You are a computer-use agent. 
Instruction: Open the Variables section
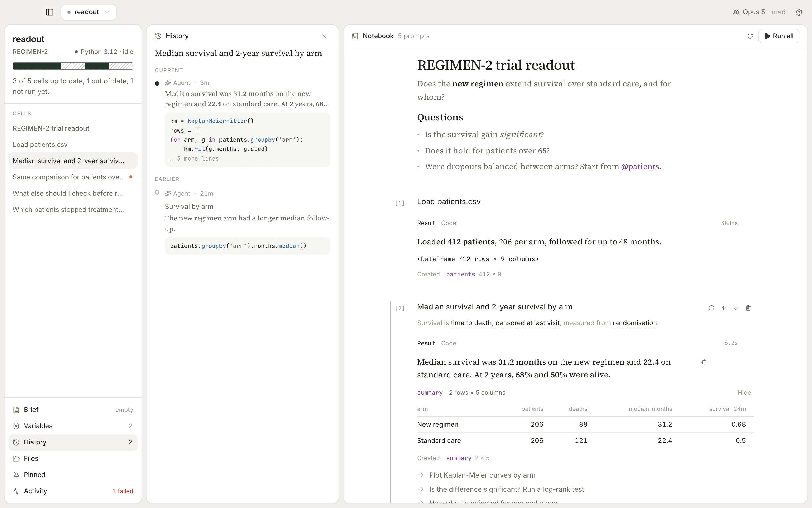coord(73,426)
